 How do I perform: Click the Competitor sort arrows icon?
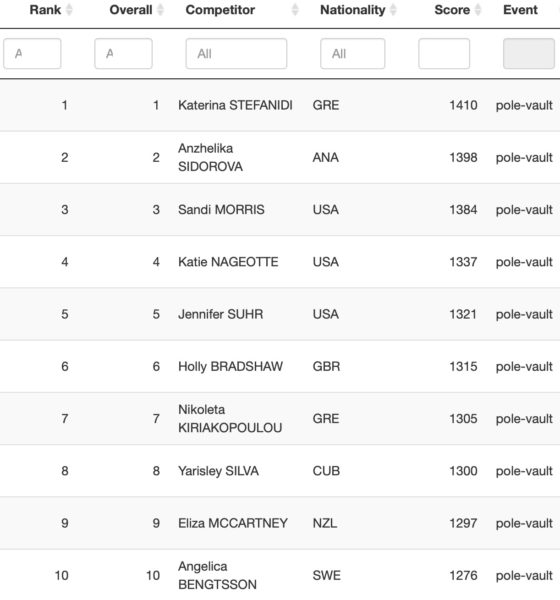(295, 10)
